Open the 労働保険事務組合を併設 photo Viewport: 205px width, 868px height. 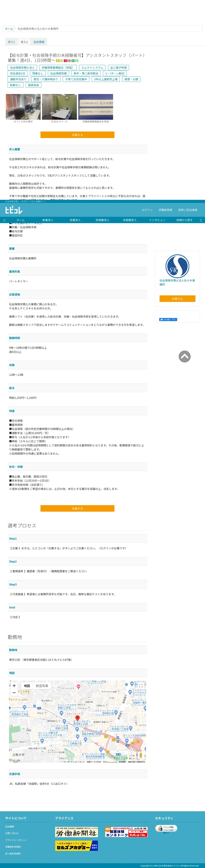tap(96, 107)
